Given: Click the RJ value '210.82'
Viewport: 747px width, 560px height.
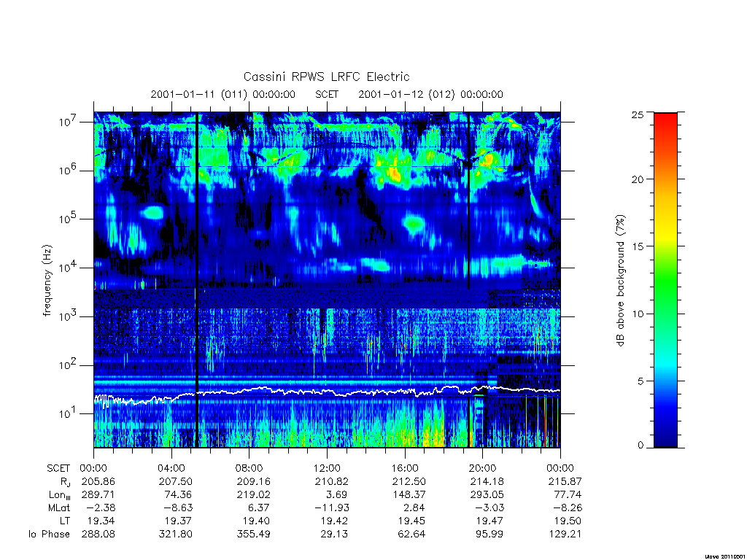Looking at the screenshot, I should (332, 481).
